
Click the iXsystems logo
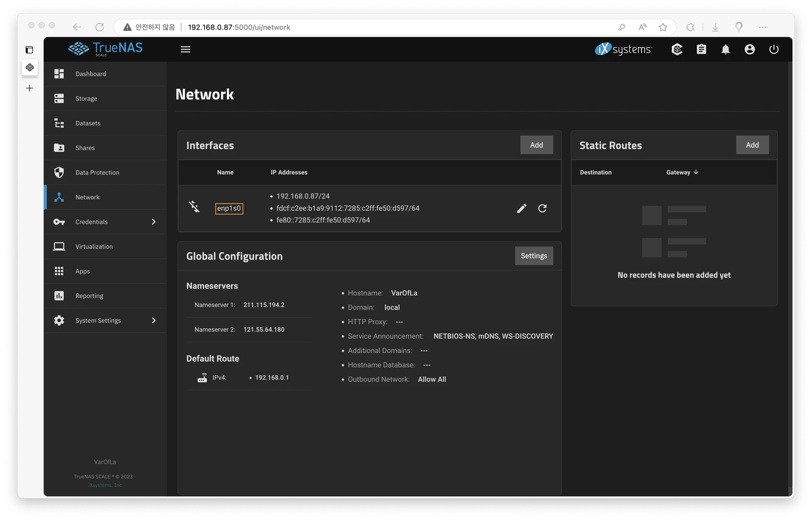click(623, 50)
